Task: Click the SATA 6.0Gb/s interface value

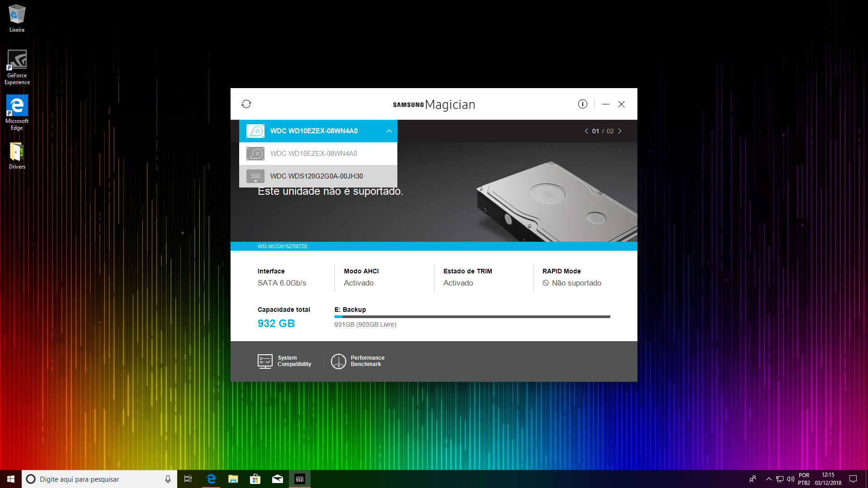Action: click(x=282, y=283)
